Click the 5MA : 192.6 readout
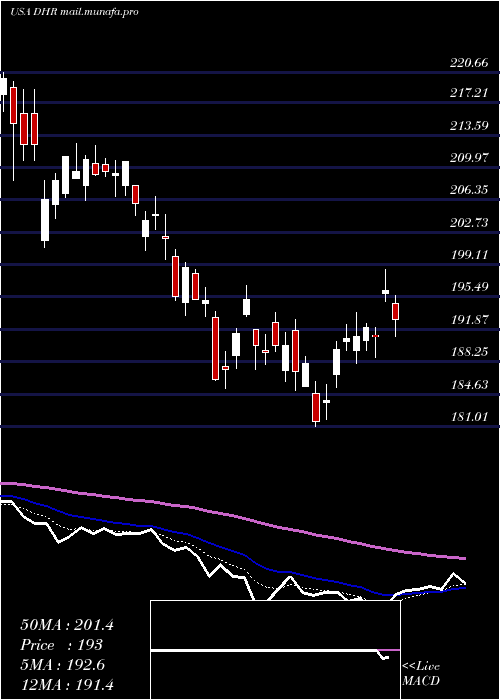The width and height of the screenshot is (500, 700). tap(63, 665)
